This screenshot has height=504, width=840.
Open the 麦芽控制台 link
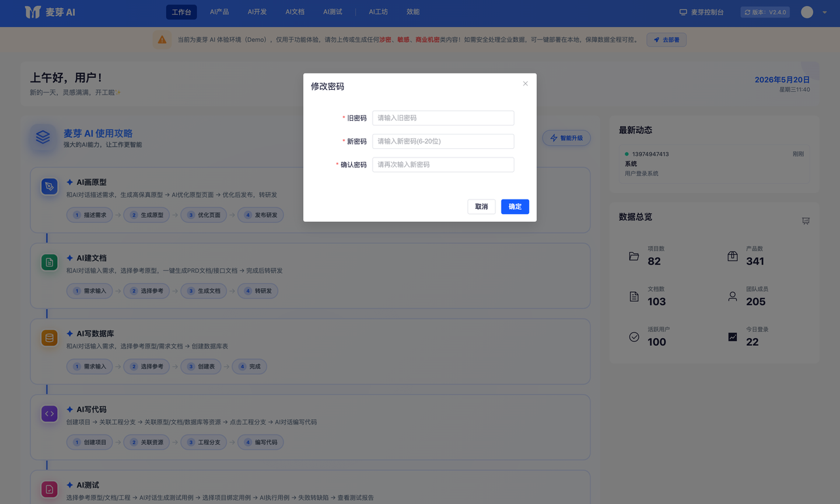[702, 12]
